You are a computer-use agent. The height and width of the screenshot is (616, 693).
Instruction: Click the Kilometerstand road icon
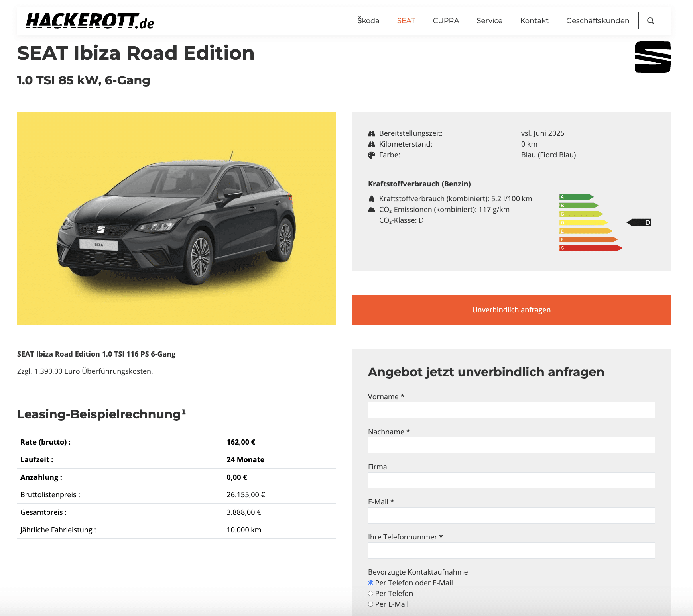(x=372, y=144)
